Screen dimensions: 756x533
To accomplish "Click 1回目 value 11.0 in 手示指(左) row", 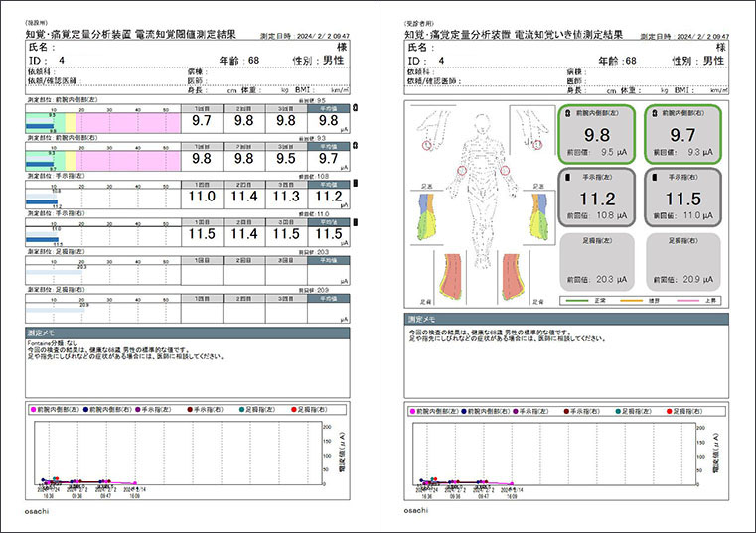I will point(202,197).
